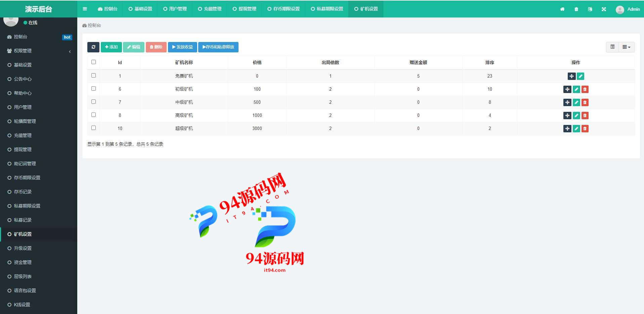Click the drag-move icon for 免费矿机 row

pyautogui.click(x=571, y=76)
